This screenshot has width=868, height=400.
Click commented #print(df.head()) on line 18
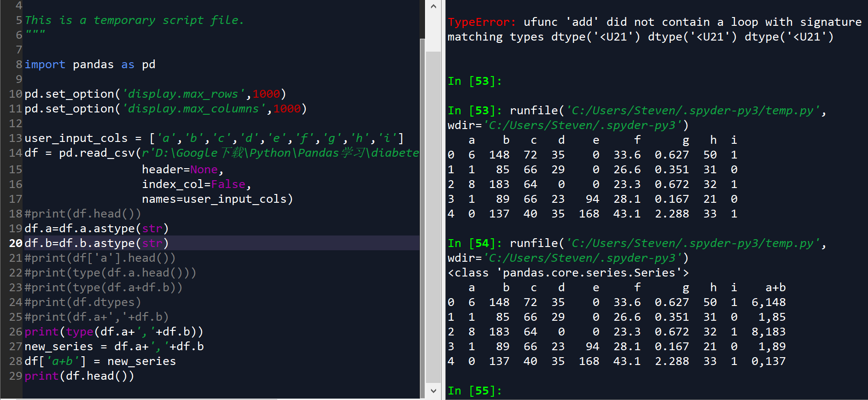(x=83, y=214)
